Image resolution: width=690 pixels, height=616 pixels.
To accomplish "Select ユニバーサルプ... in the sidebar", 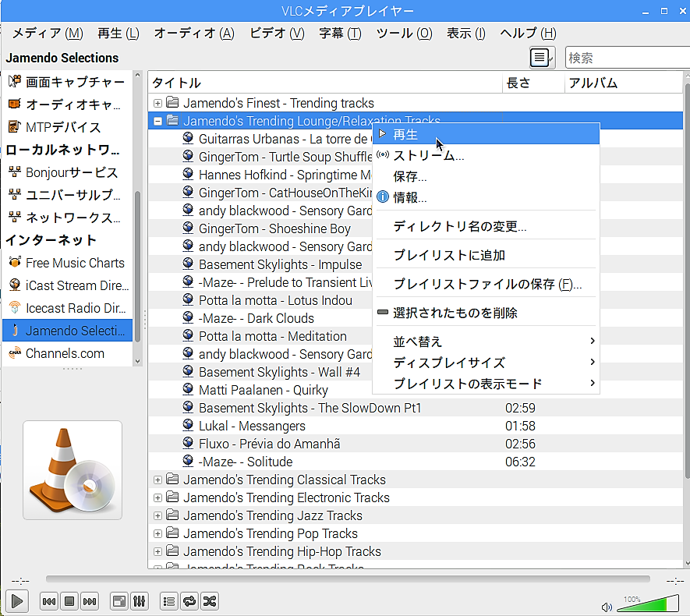I will (67, 195).
